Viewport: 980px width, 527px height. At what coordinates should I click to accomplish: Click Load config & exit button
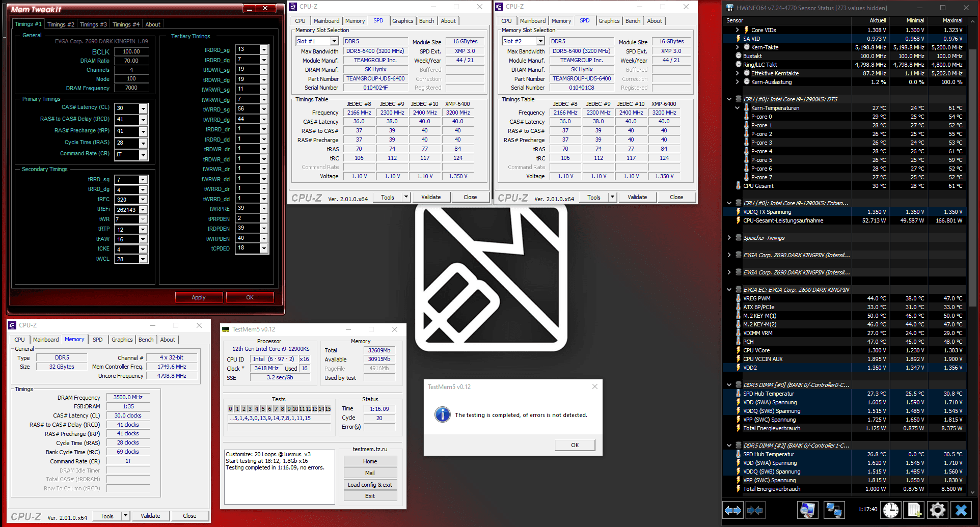[370, 485]
